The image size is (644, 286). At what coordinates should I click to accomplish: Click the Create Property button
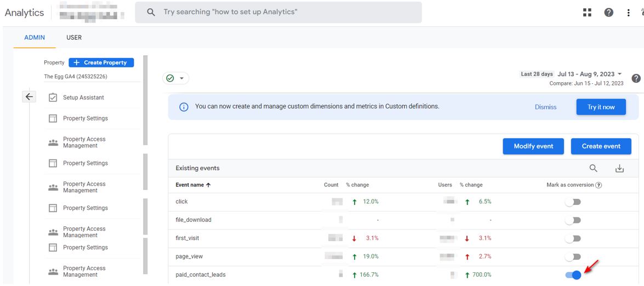coord(101,63)
